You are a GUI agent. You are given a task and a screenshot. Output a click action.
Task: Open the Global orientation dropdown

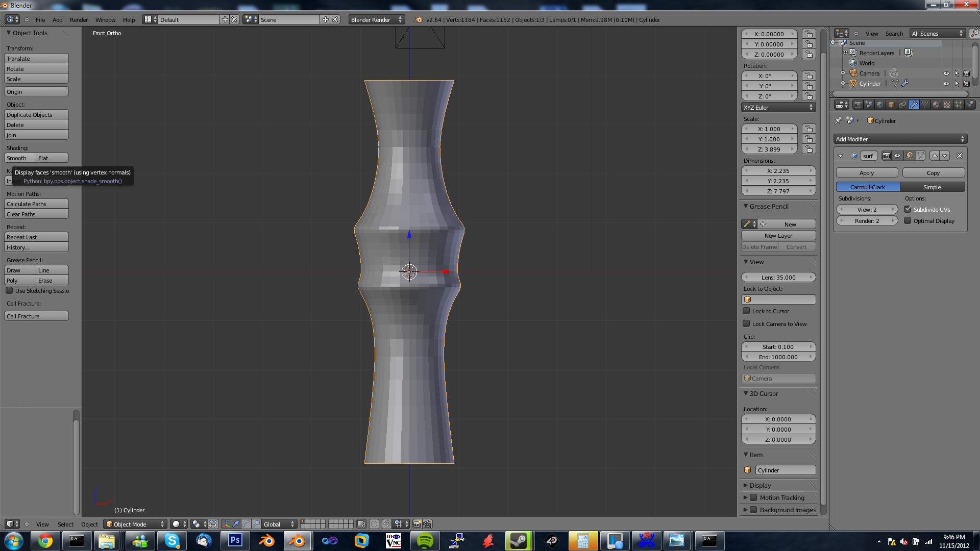pos(279,524)
